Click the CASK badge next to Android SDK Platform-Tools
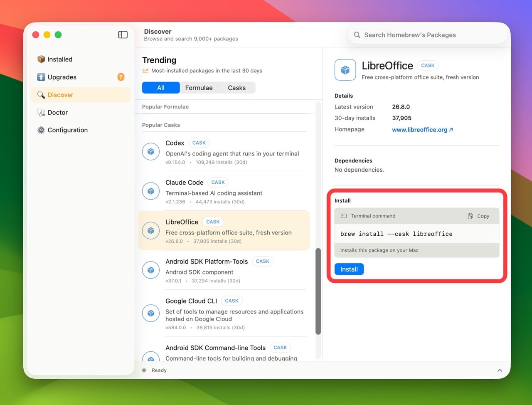 click(263, 261)
